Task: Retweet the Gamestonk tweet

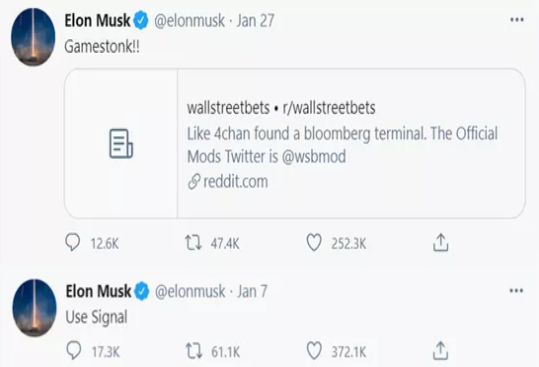Action: (193, 243)
